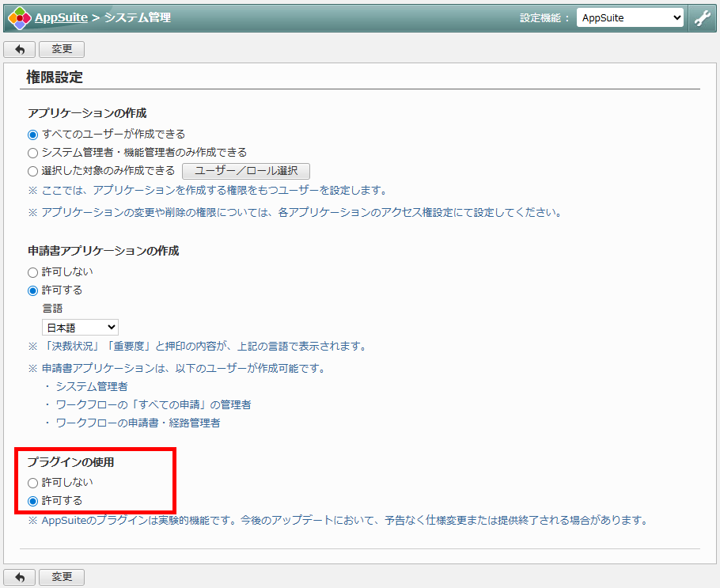Expand the 設定機能 dropdown

click(x=630, y=17)
